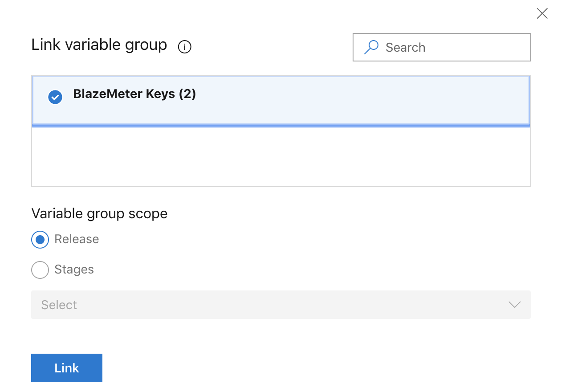Close the Link variable group dialog
The width and height of the screenshot is (561, 392).
click(542, 14)
